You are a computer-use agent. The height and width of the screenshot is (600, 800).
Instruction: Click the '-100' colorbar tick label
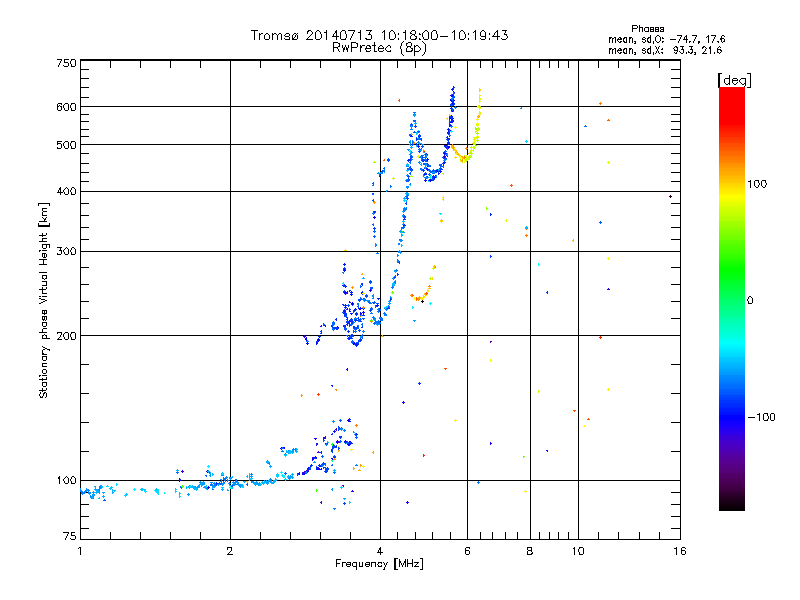click(761, 417)
